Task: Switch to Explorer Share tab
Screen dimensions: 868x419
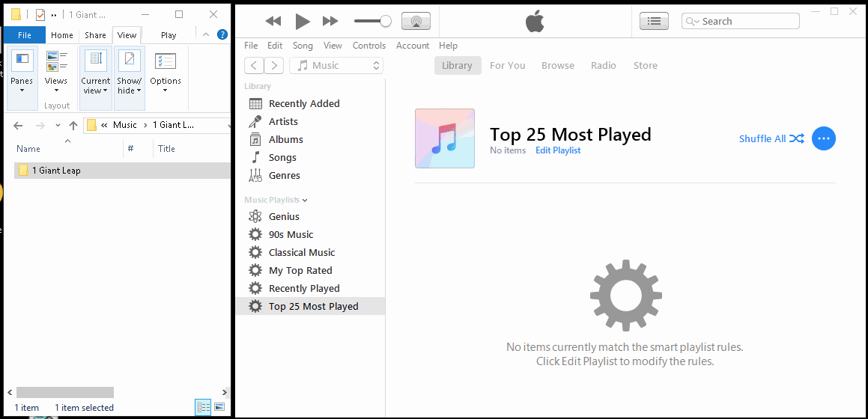Action: tap(95, 35)
